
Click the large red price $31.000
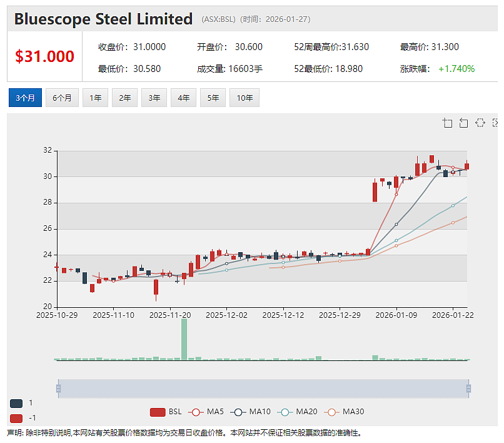pos(44,56)
